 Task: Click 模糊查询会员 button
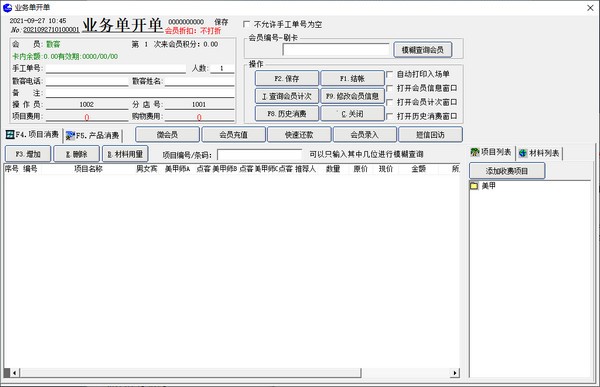point(423,50)
